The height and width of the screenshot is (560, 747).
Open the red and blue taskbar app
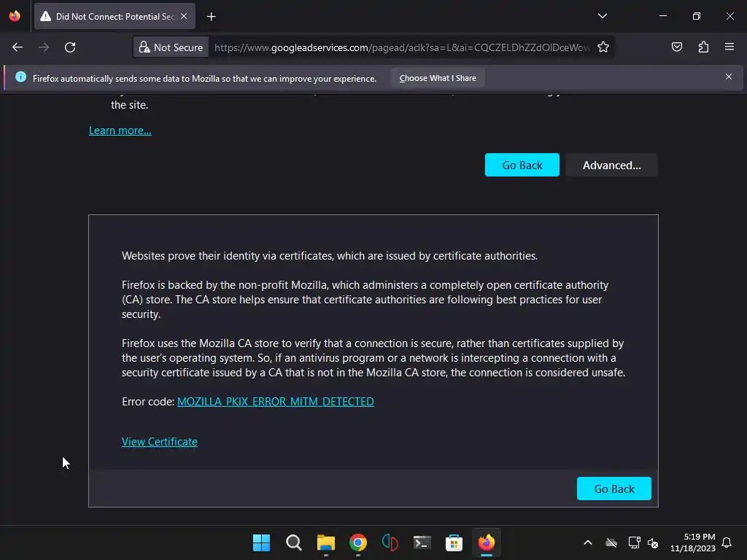(x=390, y=542)
